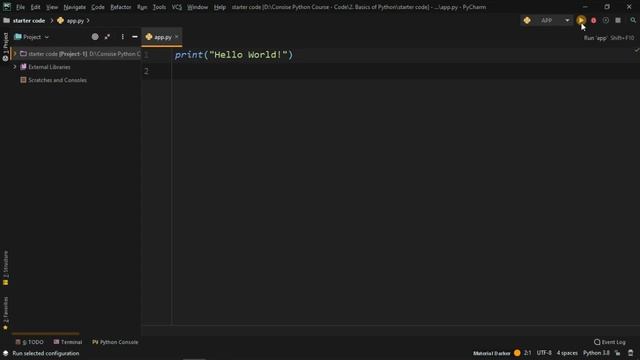Open the Code menu
640x360 pixels.
point(98,7)
